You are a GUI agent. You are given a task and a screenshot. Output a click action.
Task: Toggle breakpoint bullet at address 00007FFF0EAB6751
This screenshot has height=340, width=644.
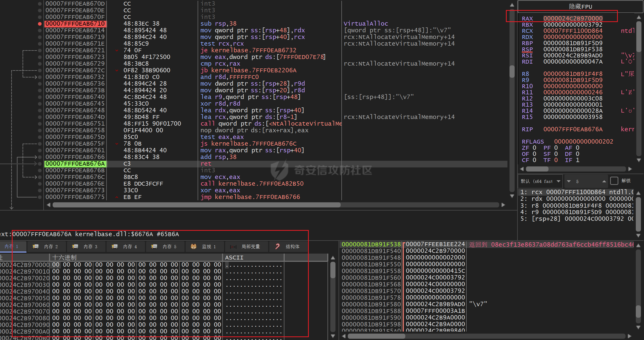click(40, 124)
